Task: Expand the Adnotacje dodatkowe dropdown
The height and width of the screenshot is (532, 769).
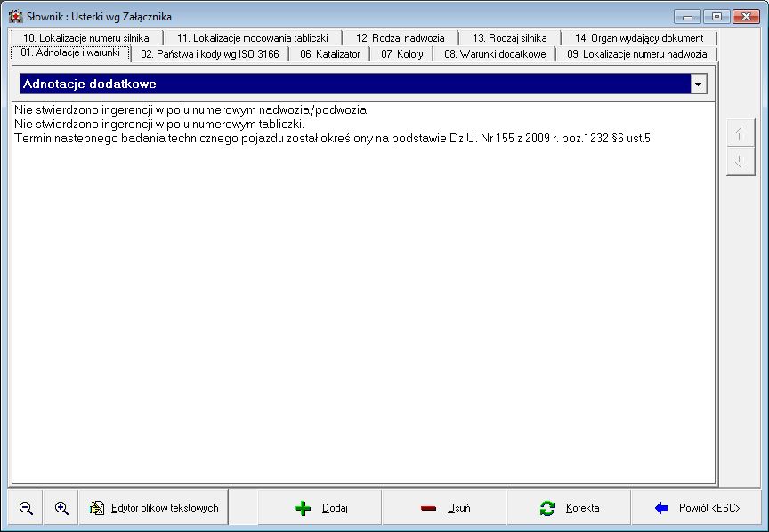Action: pos(699,84)
